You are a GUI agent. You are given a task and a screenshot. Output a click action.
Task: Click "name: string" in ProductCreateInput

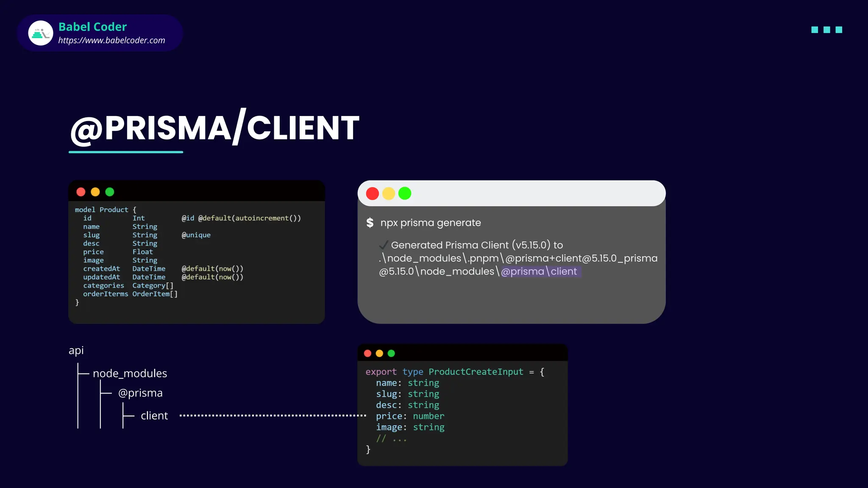click(x=408, y=383)
